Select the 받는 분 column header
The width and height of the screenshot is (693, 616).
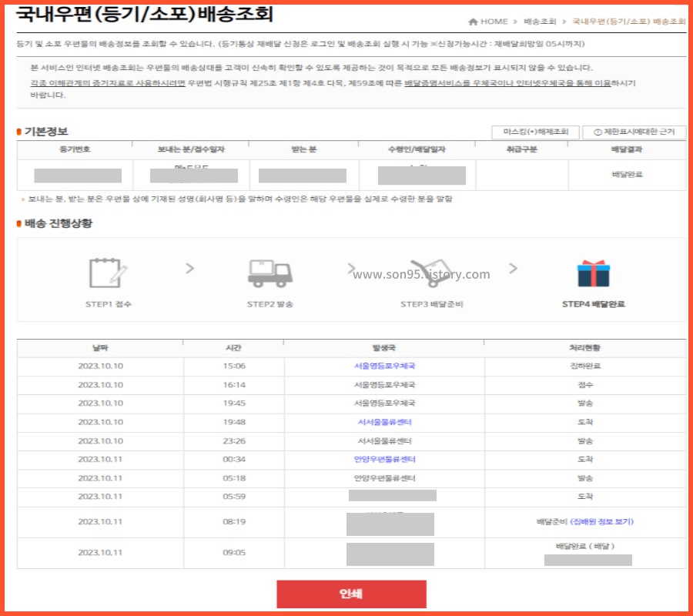pos(303,149)
